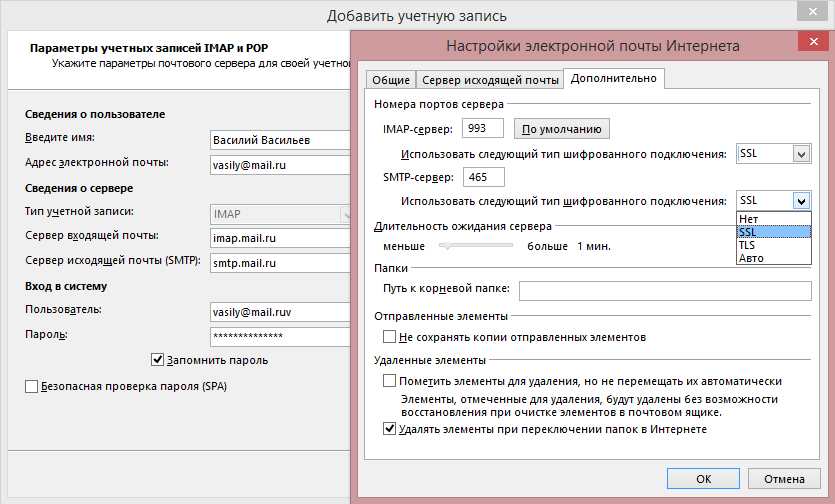Uncheck Удалять элементы при переключении папок
The image size is (835, 504).
pyautogui.click(x=390, y=428)
